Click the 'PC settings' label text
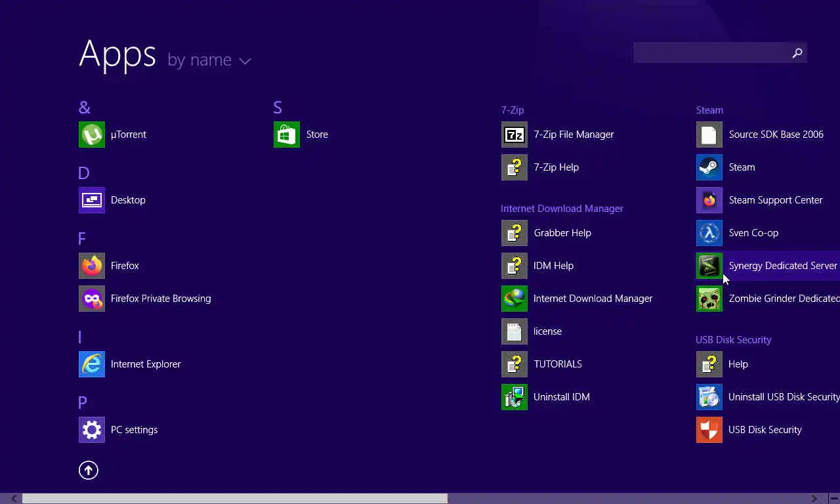The height and width of the screenshot is (504, 840). coord(135,430)
